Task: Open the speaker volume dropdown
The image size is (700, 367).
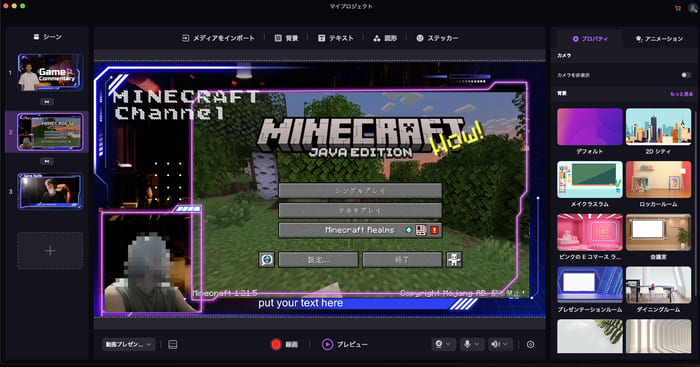Action: 499,344
